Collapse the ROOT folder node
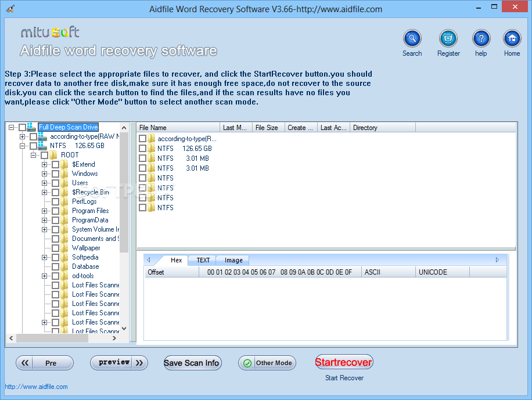 pos(33,155)
